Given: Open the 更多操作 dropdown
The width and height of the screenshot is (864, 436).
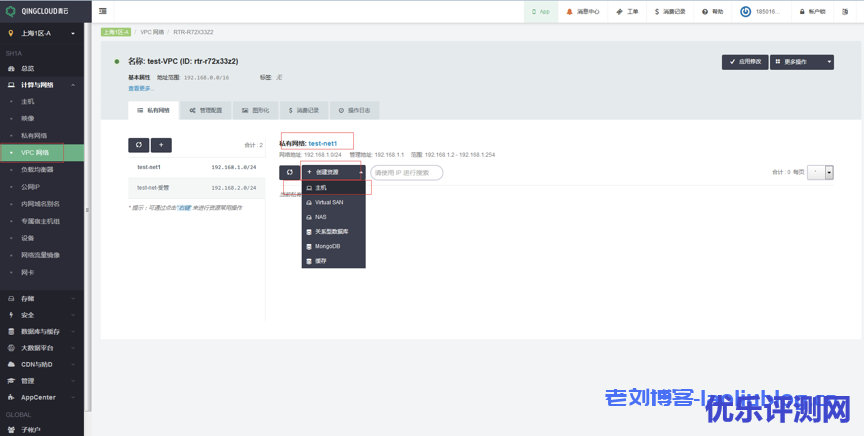Looking at the screenshot, I should (801, 62).
